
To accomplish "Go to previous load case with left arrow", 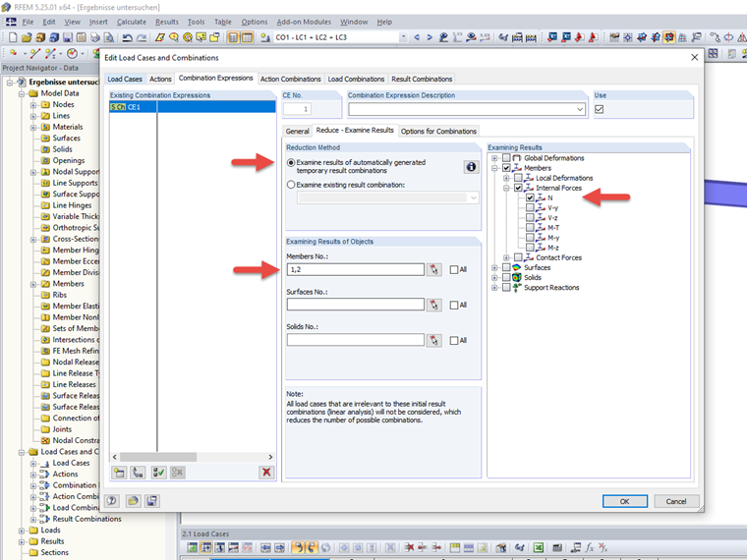I will [417, 37].
